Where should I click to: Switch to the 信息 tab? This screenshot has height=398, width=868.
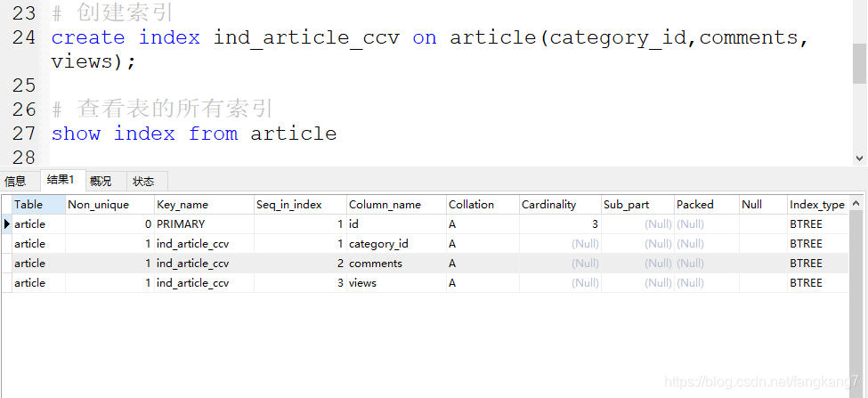coord(15,181)
